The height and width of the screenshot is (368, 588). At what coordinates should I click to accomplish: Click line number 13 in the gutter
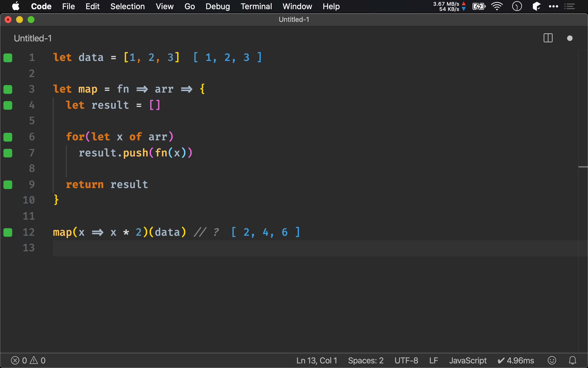[x=29, y=248]
